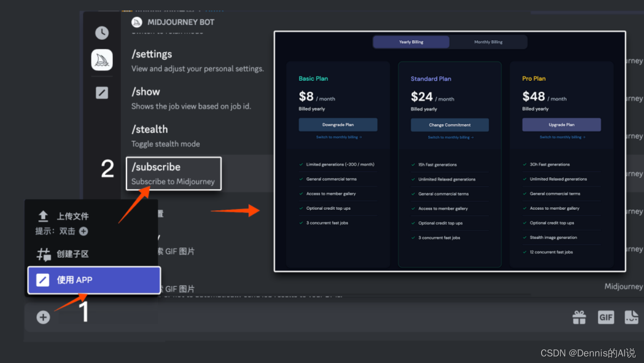Open the gift Nitro icon

[x=579, y=317]
